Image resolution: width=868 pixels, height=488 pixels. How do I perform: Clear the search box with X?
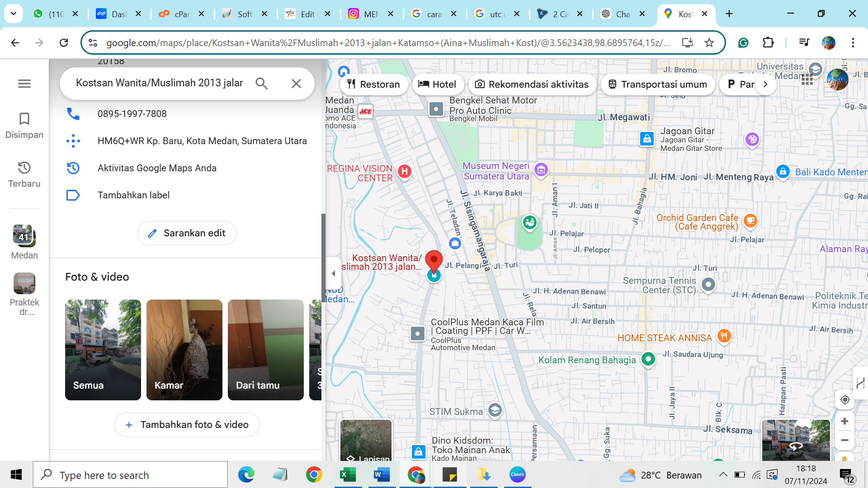point(296,84)
